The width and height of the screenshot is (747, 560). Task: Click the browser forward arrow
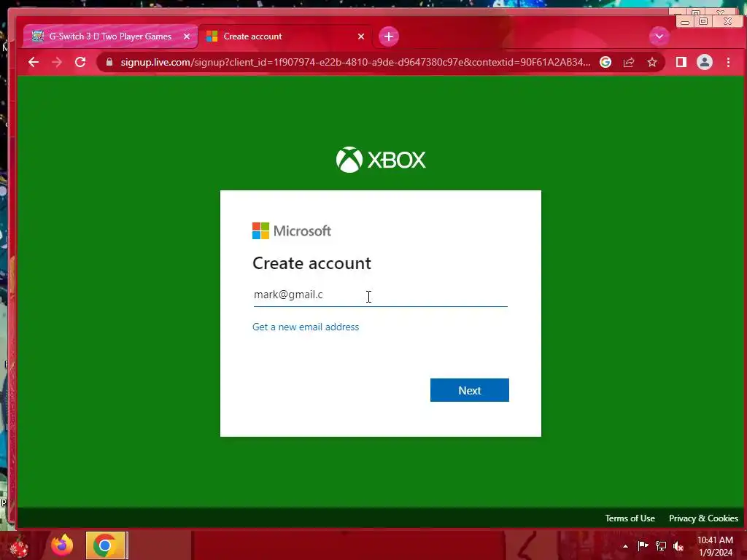click(57, 63)
